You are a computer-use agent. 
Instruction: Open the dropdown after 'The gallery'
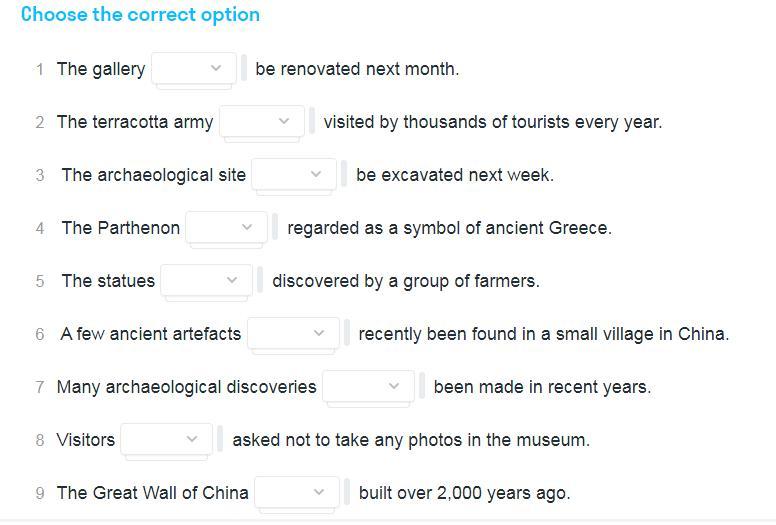coord(194,69)
